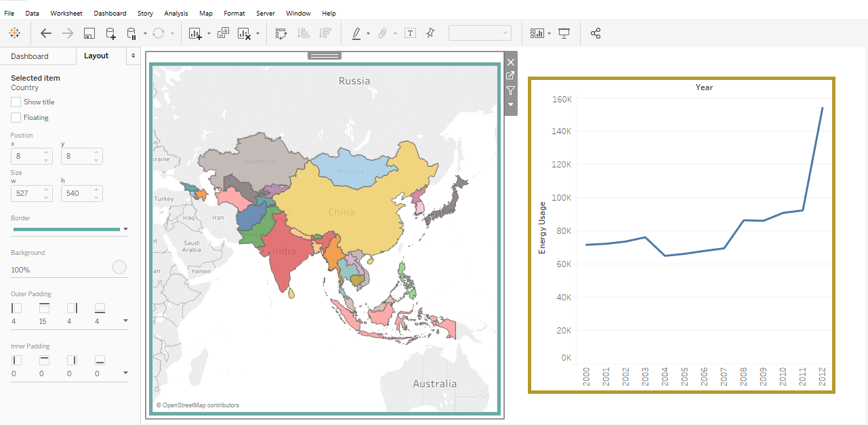The height and width of the screenshot is (425, 868).
Task: Click the Sort Descending toolbar icon
Action: 325,33
